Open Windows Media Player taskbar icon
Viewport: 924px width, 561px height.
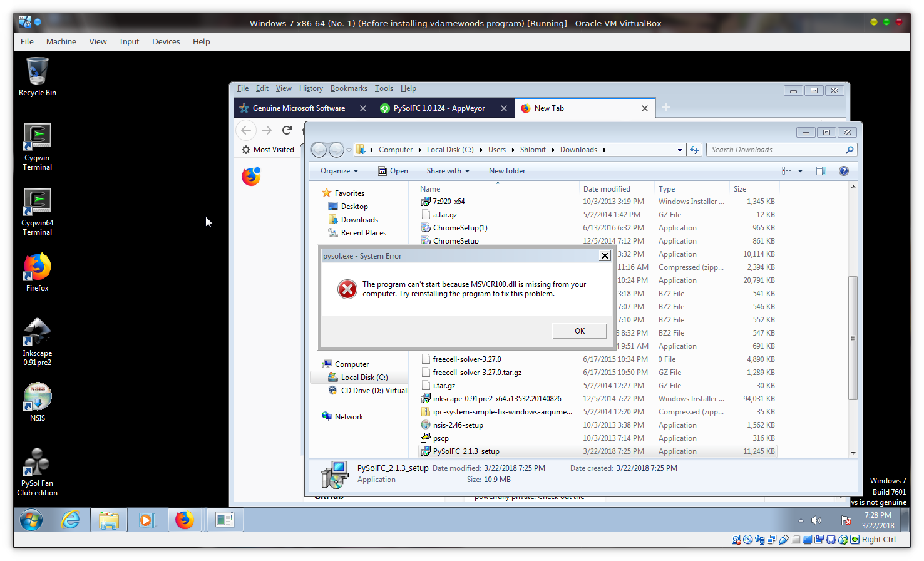pyautogui.click(x=146, y=520)
